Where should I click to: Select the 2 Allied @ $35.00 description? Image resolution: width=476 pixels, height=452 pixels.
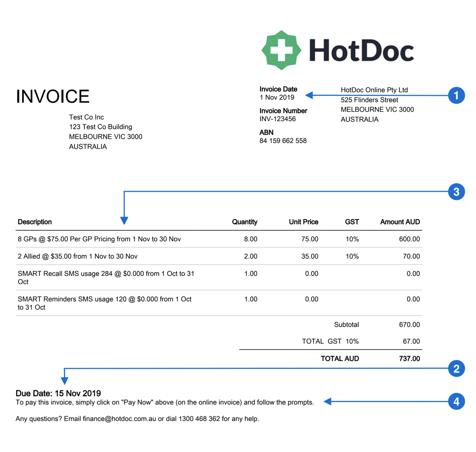coord(78,257)
